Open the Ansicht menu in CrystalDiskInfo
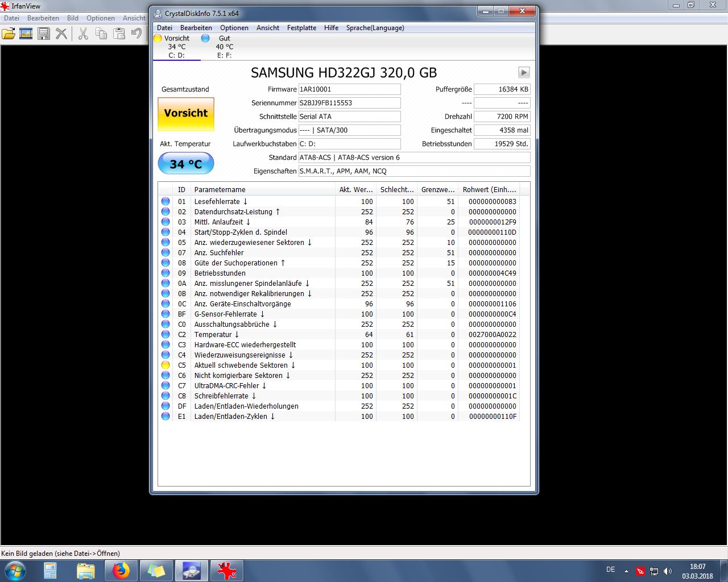 click(268, 28)
